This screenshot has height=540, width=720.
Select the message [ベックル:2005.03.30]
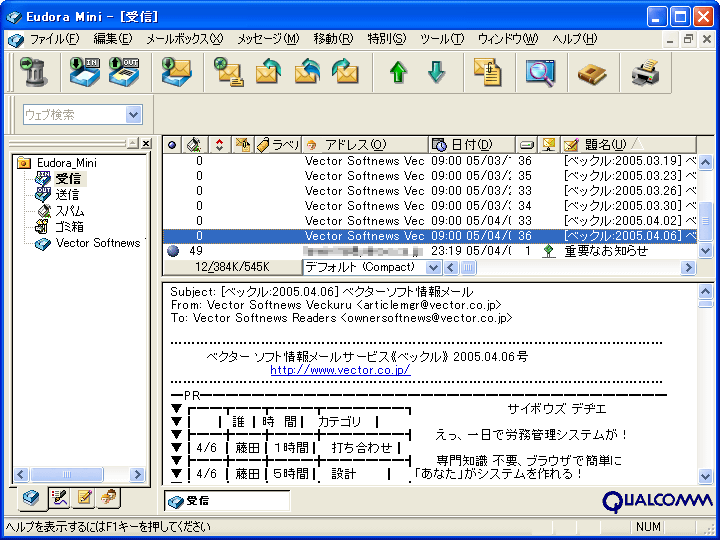pos(430,206)
